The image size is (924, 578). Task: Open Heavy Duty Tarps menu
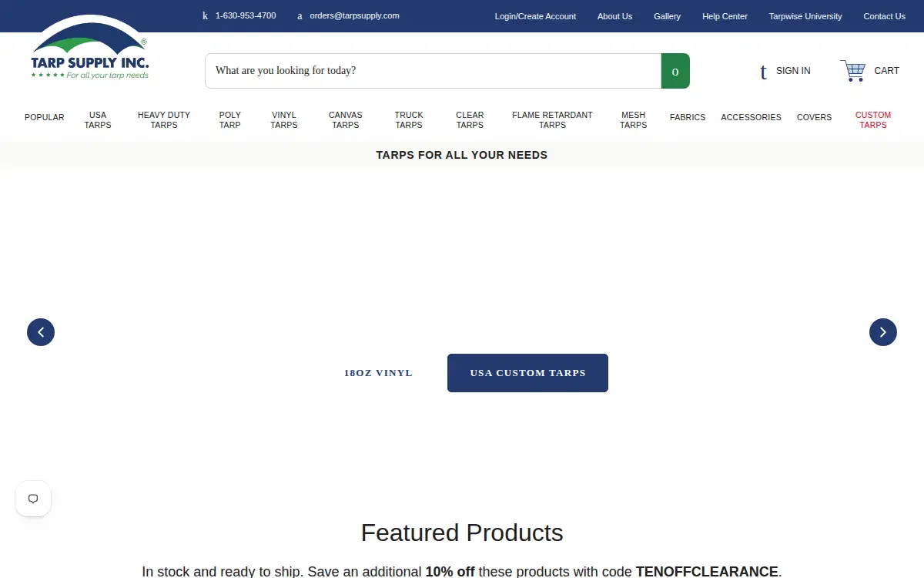click(164, 120)
